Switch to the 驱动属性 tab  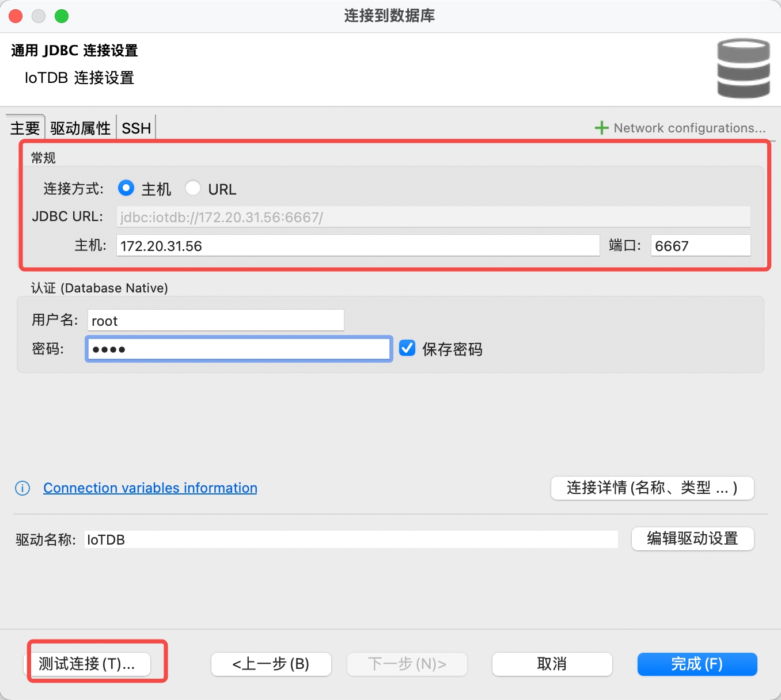pyautogui.click(x=80, y=128)
